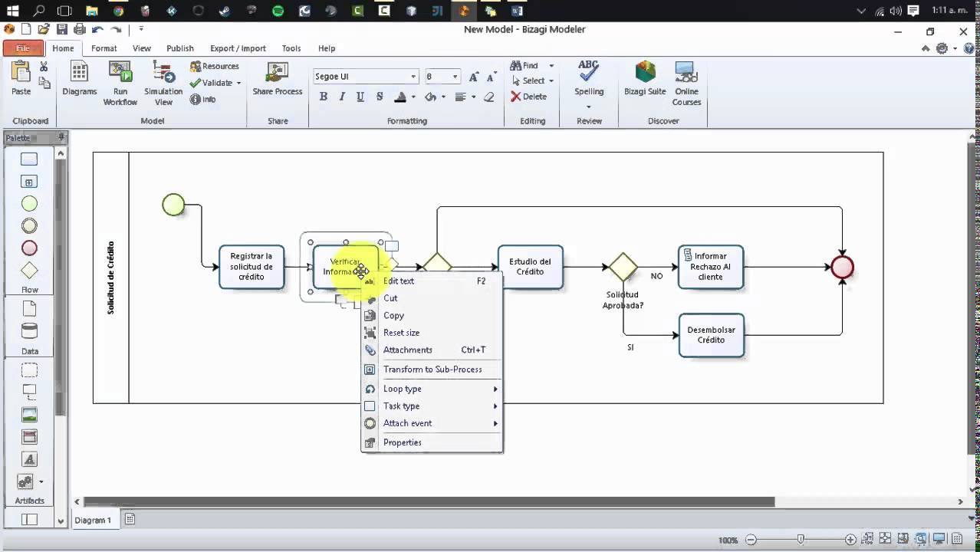Image resolution: width=980 pixels, height=552 pixels.
Task: Click the Resources button
Action: [215, 67]
